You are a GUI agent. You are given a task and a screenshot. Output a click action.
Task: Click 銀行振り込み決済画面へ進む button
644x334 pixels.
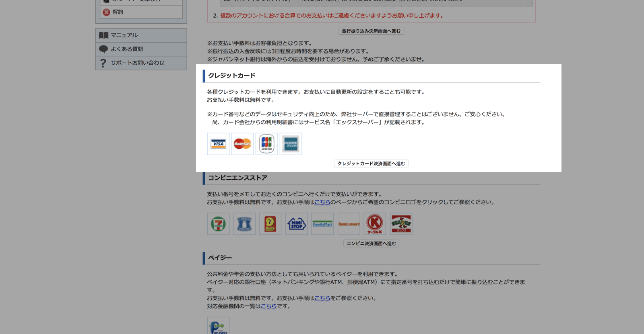tap(371, 31)
